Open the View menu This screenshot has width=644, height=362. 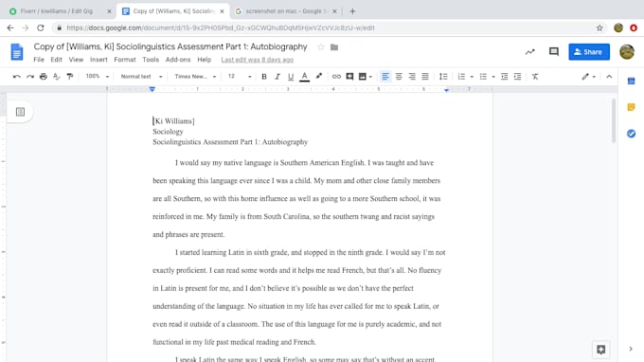coord(76,60)
